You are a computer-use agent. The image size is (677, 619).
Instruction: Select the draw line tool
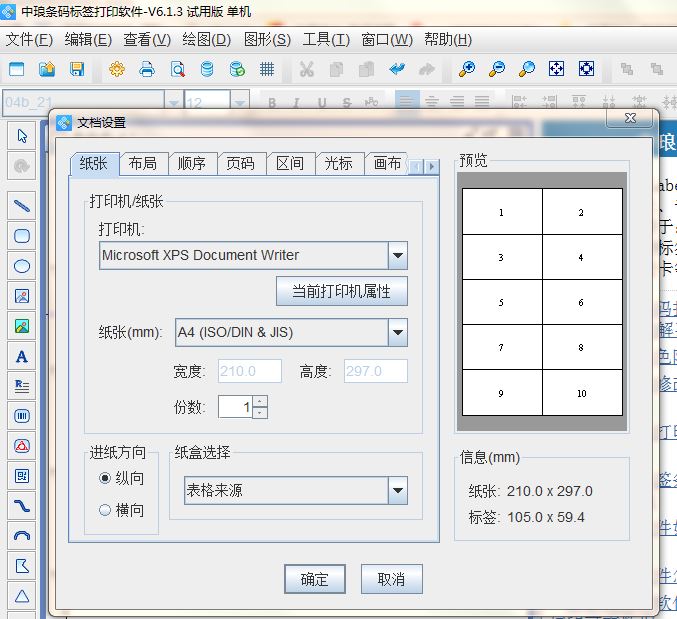coord(22,206)
